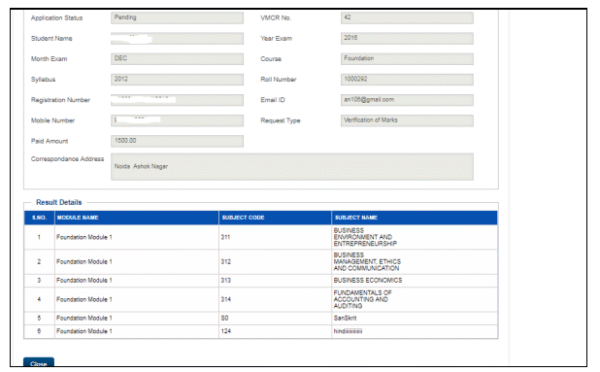The width and height of the screenshot is (600, 372).
Task: Select the BUSINESS ECONOMICS row
Action: coord(261,281)
